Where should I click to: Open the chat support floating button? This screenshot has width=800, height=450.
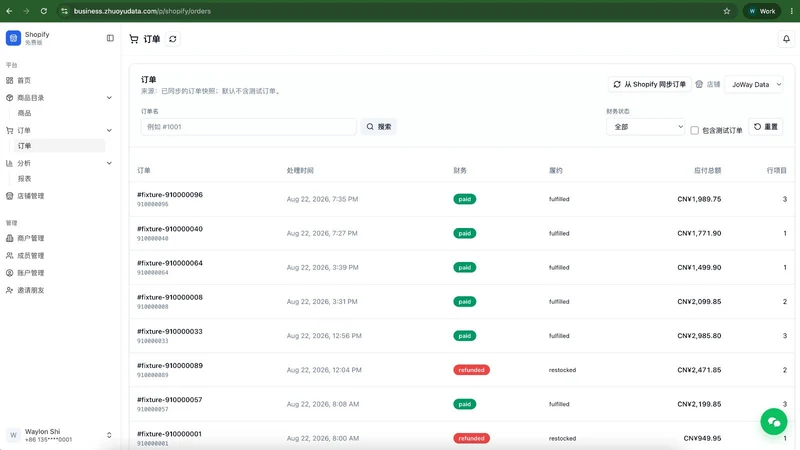click(x=773, y=421)
